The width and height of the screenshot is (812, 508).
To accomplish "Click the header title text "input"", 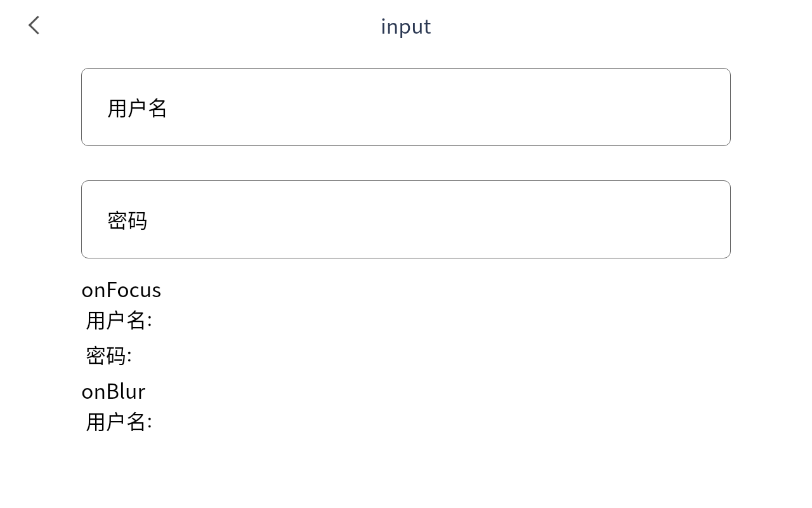I will coord(406,26).
